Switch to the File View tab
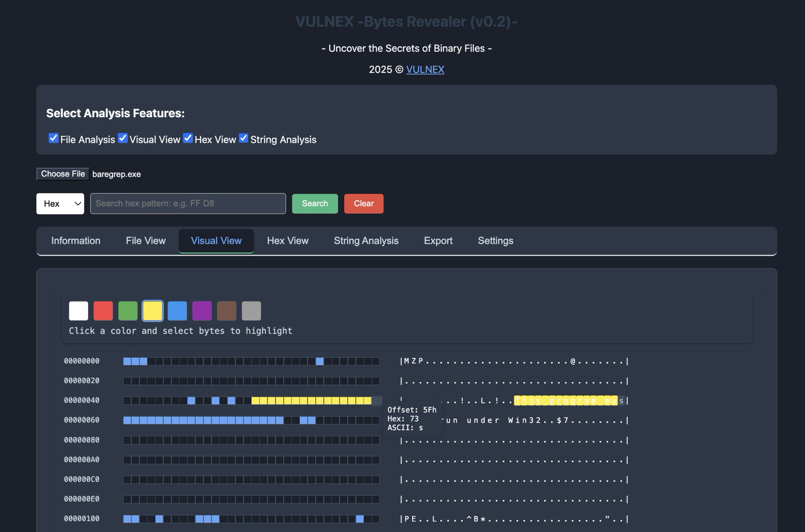Screen dimensions: 805x532 146,241
